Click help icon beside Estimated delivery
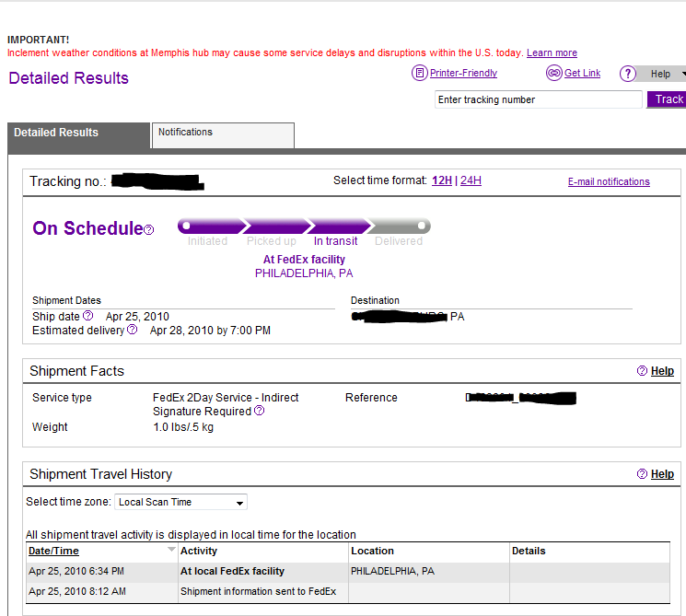The image size is (686, 616). click(132, 330)
